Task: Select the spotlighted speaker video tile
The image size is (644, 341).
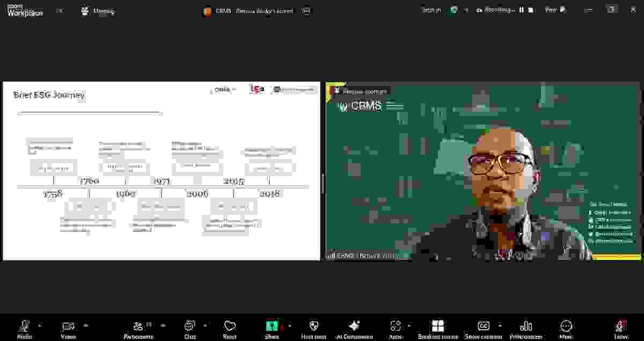Action: pos(483,171)
